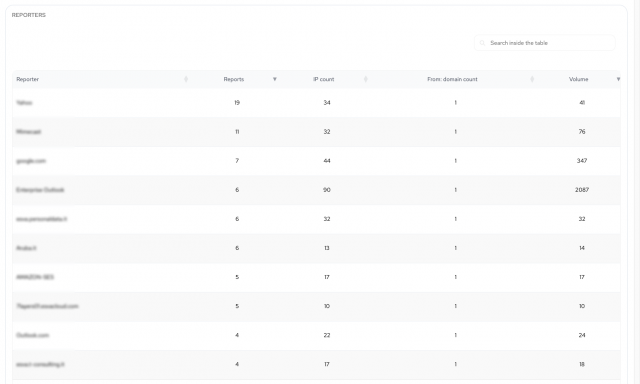This screenshot has width=640, height=384.
Task: Click the IP count value 90
Action: 327,190
